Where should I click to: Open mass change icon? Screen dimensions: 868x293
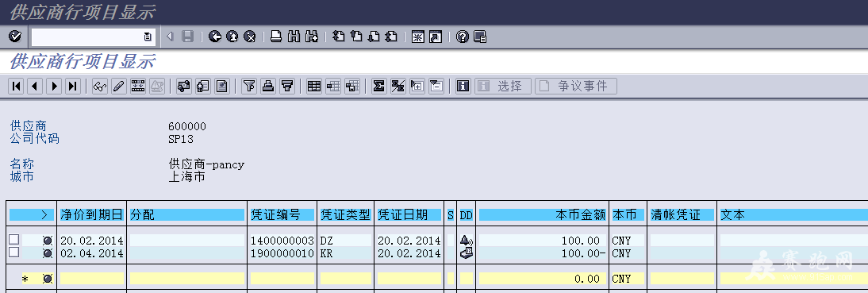[138, 86]
